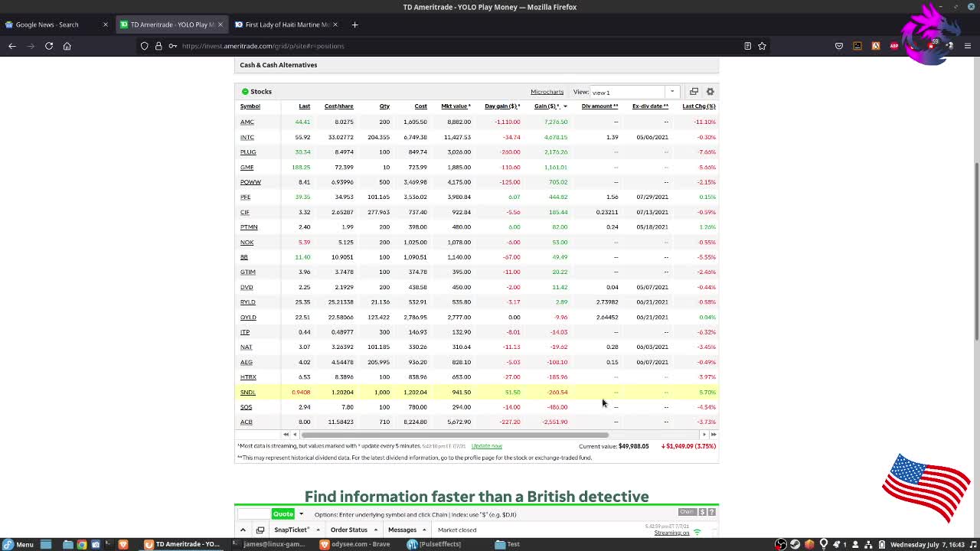Open the odysee.com Brave taskbar window
Screen dimensions: 980x551
point(354,544)
